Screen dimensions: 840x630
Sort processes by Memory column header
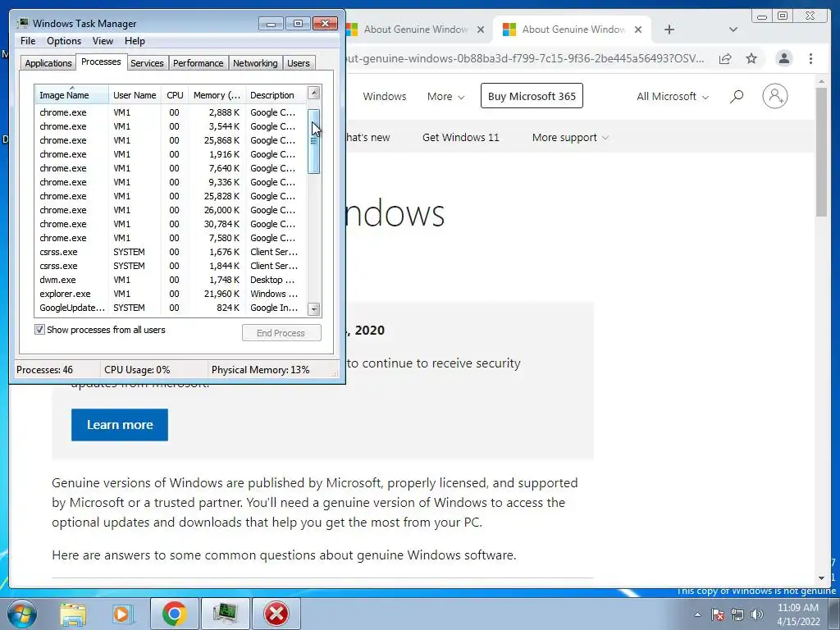pyautogui.click(x=217, y=95)
